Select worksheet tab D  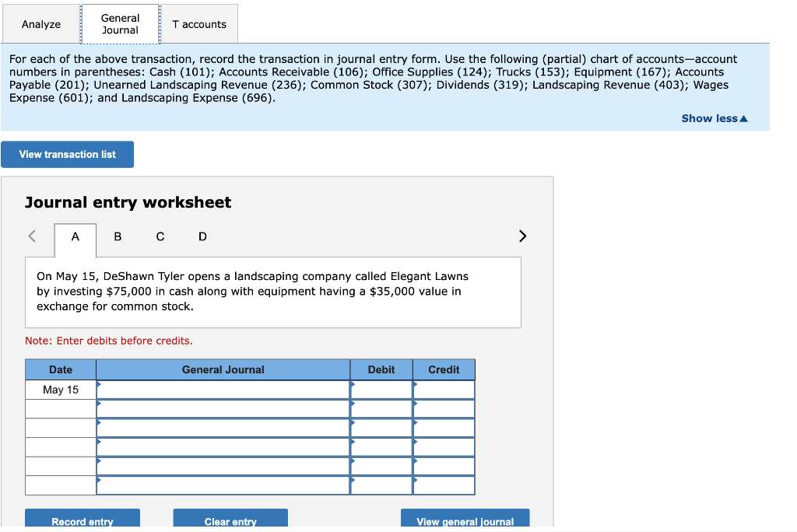(202, 236)
